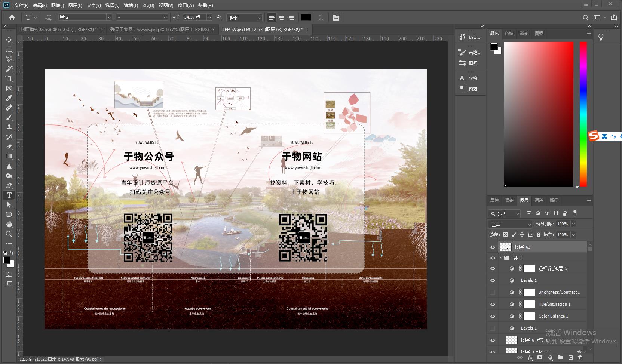Select the Path Selection tool
622x364 pixels.
click(9, 205)
